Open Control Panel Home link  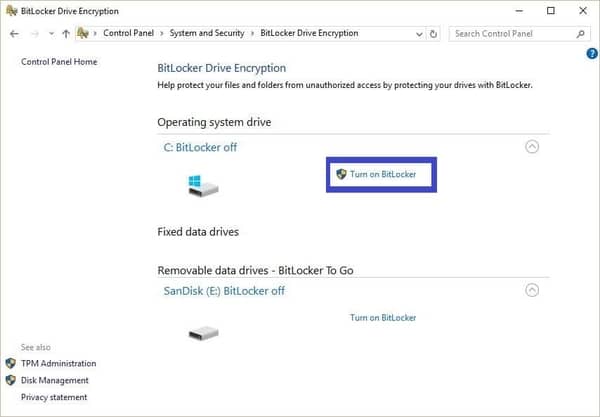tap(59, 62)
